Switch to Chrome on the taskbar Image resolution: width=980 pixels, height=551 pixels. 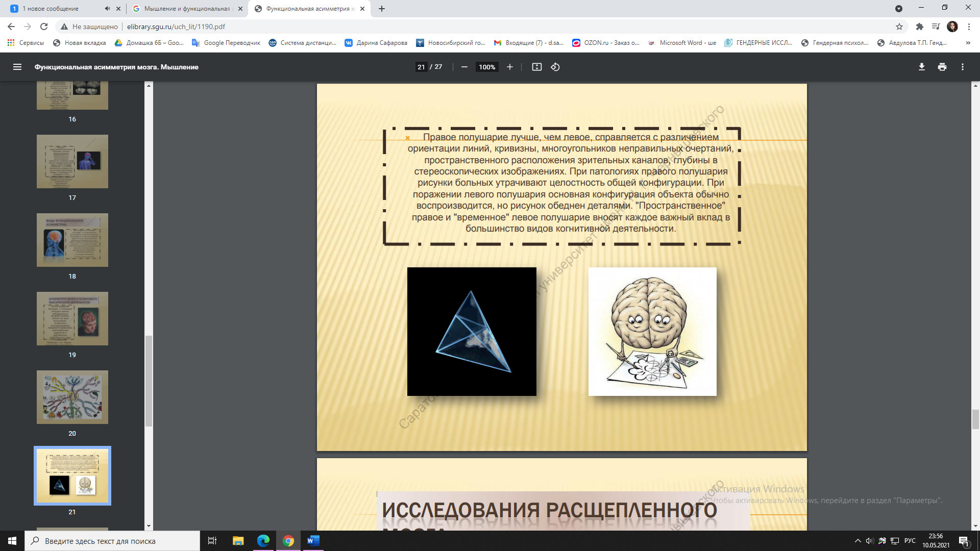[x=288, y=541]
